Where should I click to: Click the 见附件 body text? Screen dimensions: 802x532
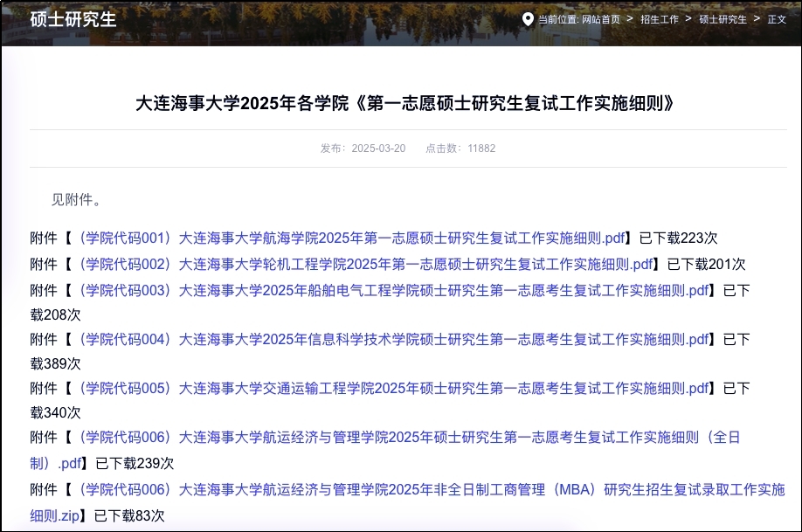click(x=76, y=199)
